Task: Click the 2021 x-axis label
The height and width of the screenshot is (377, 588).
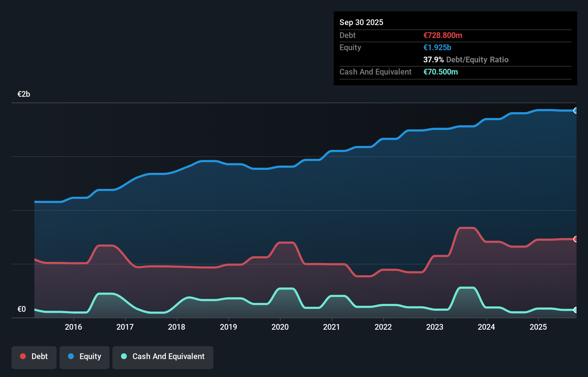Action: [x=332, y=327]
